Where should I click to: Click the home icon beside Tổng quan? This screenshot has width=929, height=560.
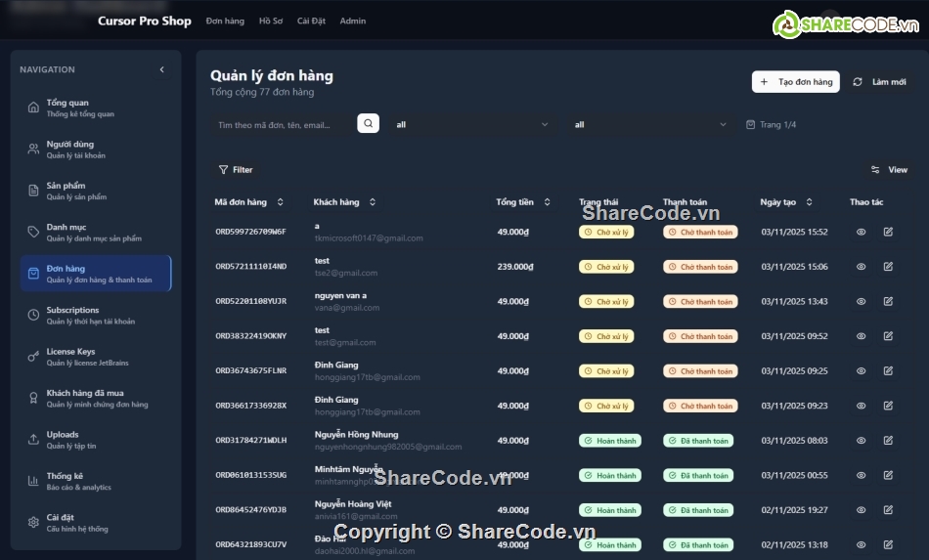coord(34,108)
